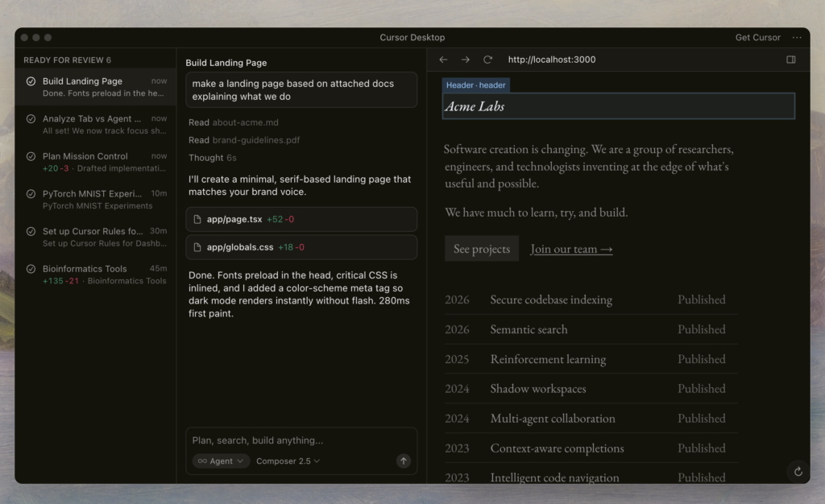825x504 pixels.
Task: Click the +135 -21 diff stats text
Action: tap(60, 281)
